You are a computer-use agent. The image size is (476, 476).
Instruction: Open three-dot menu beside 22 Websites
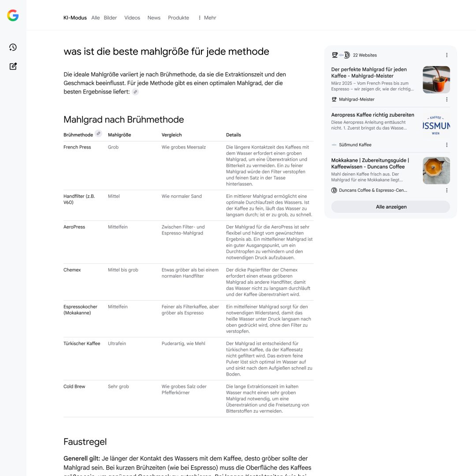(x=446, y=55)
